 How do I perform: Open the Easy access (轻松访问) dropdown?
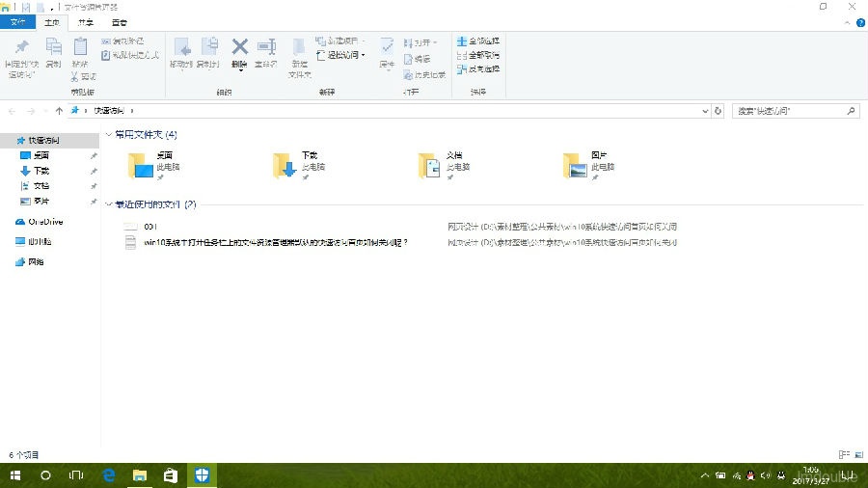341,55
